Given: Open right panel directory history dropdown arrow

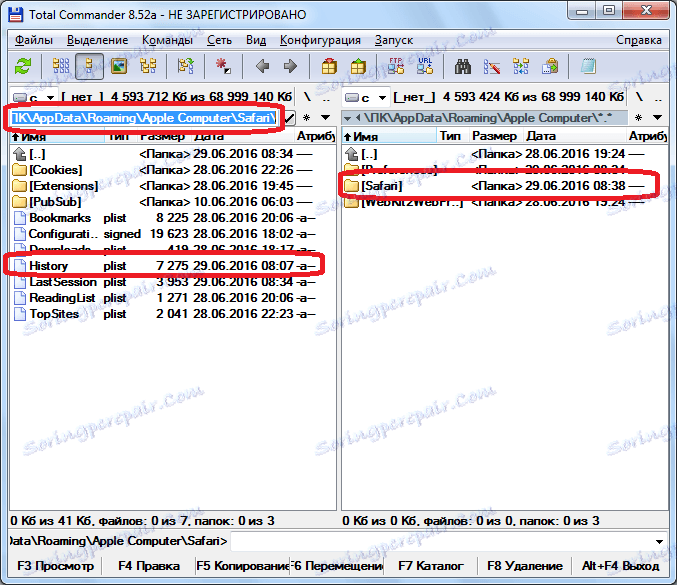Looking at the screenshot, I should [x=658, y=117].
